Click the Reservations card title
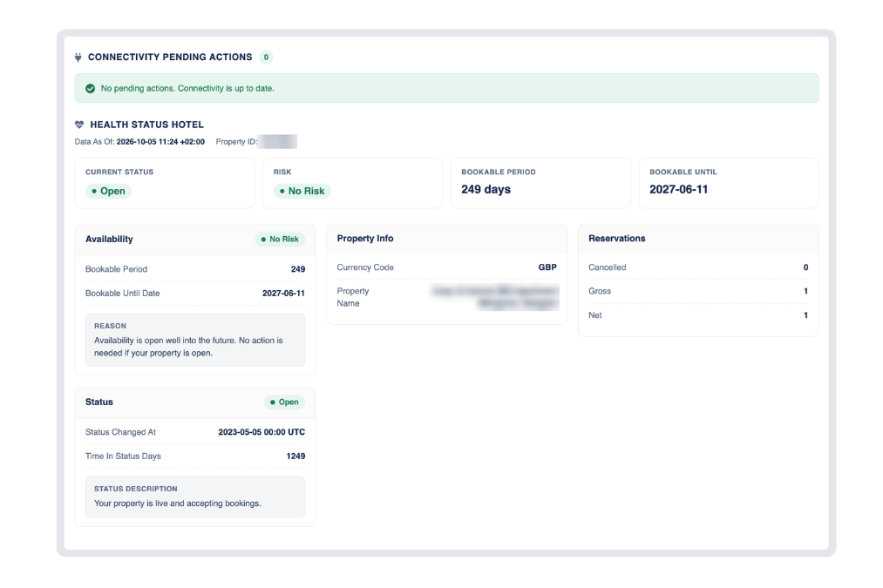 [617, 239]
